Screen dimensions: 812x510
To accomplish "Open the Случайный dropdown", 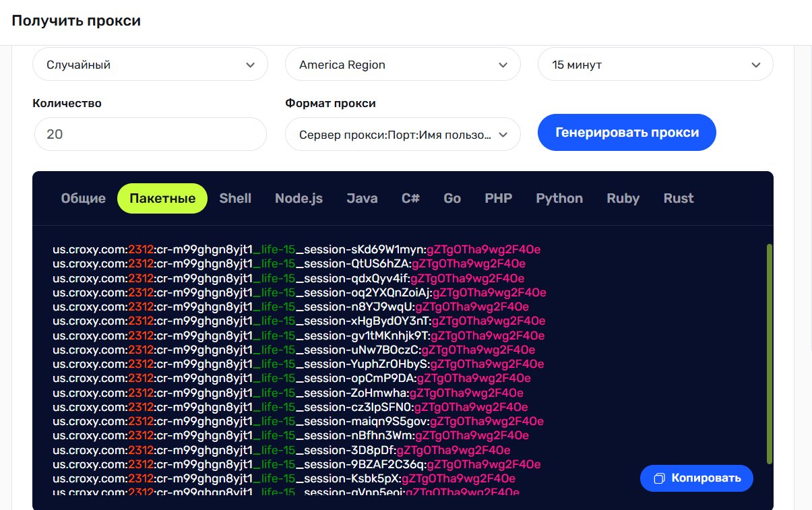I will [150, 65].
